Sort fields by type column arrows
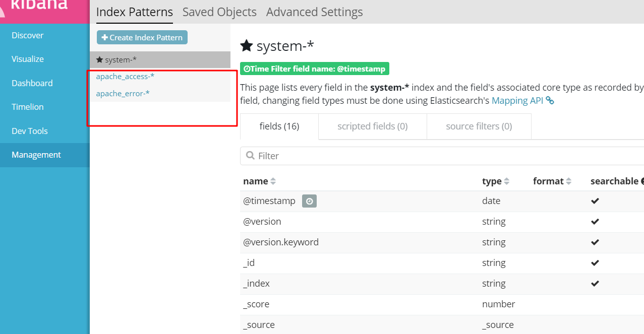The image size is (644, 334). tap(507, 181)
